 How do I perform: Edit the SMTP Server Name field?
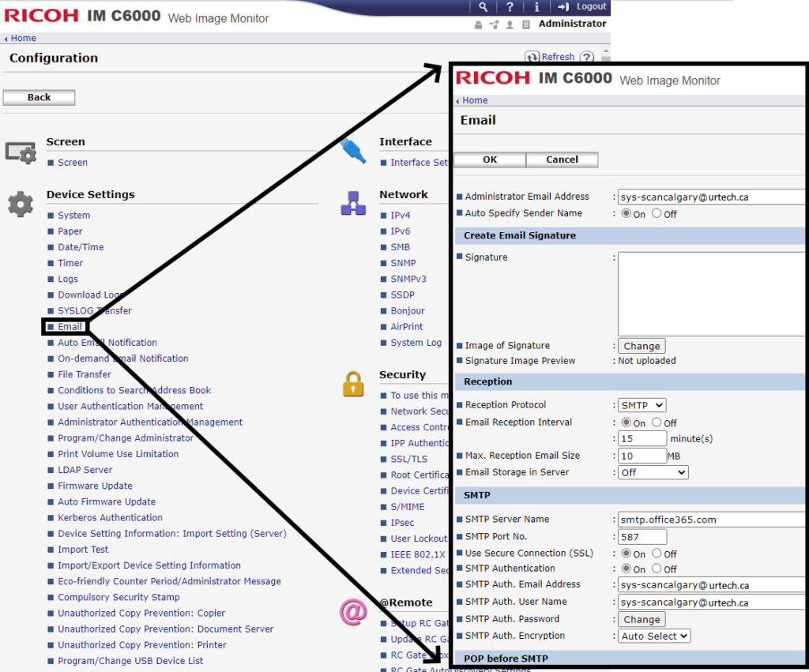point(711,519)
